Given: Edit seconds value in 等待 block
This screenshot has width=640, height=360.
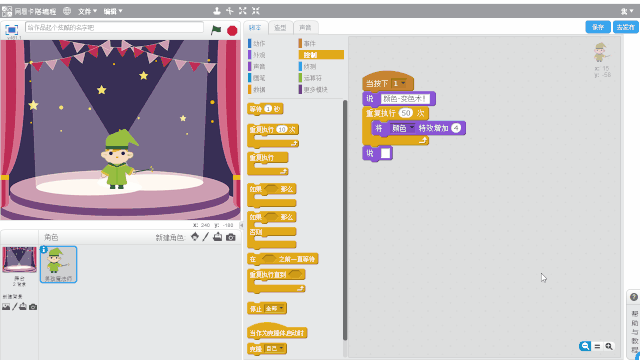Looking at the screenshot, I should coord(268,109).
